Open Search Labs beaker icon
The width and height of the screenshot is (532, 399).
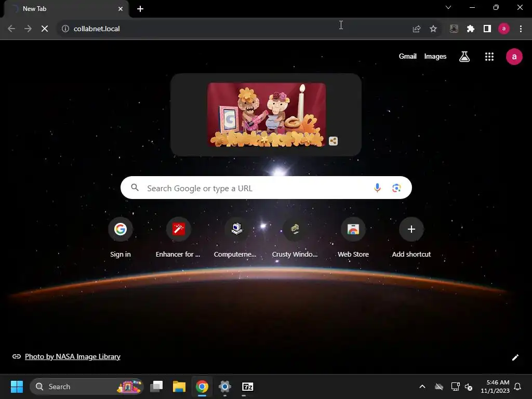click(x=464, y=57)
